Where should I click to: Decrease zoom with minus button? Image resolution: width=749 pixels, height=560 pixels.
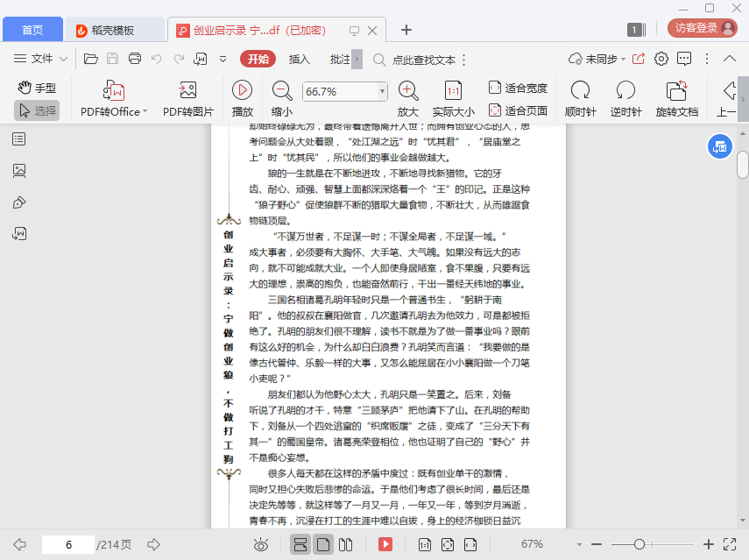[x=597, y=544]
